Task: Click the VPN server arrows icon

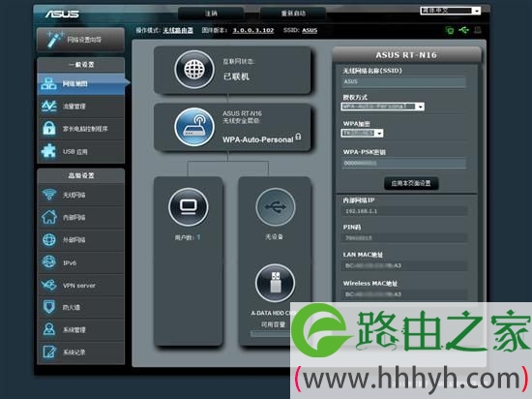Action: [49, 285]
